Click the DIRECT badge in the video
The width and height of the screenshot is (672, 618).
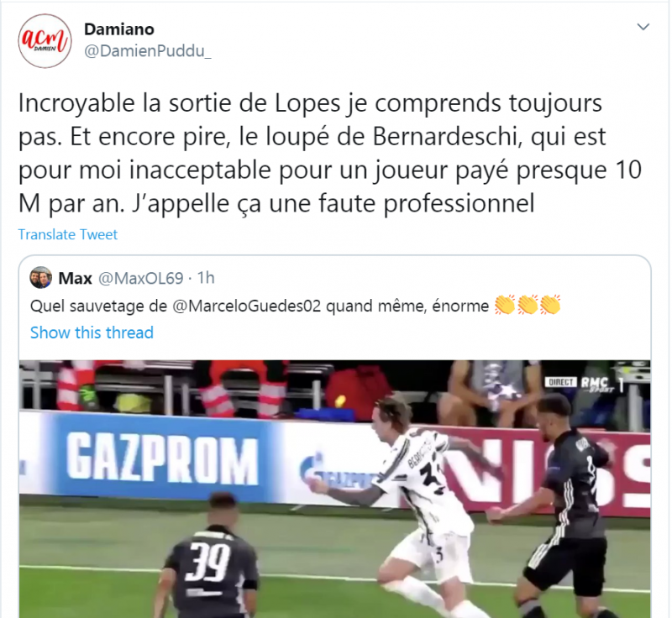[x=560, y=382]
